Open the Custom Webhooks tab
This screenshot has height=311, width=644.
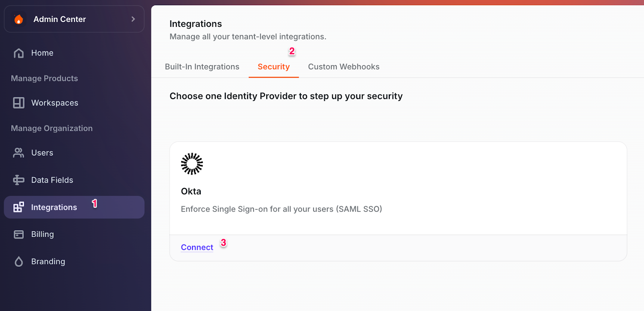[x=344, y=67]
